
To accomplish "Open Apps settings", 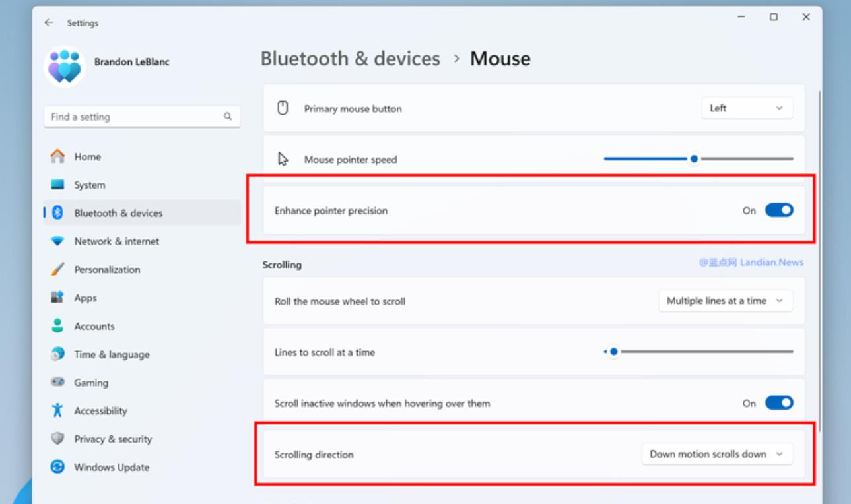I will click(x=142, y=298).
